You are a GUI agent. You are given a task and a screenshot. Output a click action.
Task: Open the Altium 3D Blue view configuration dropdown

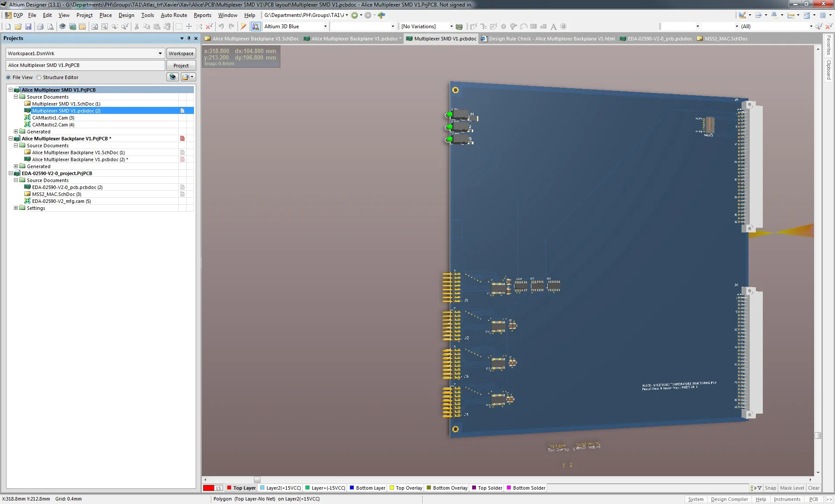[325, 27]
